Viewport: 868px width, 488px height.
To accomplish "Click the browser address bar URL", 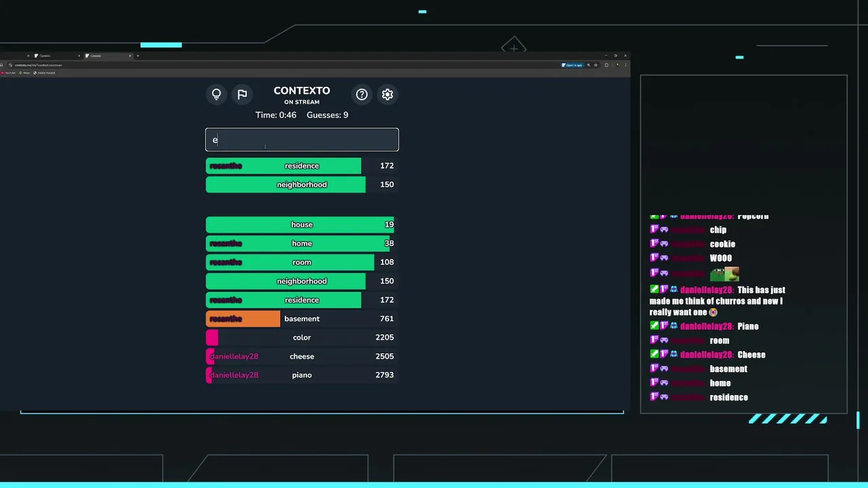I will click(39, 65).
